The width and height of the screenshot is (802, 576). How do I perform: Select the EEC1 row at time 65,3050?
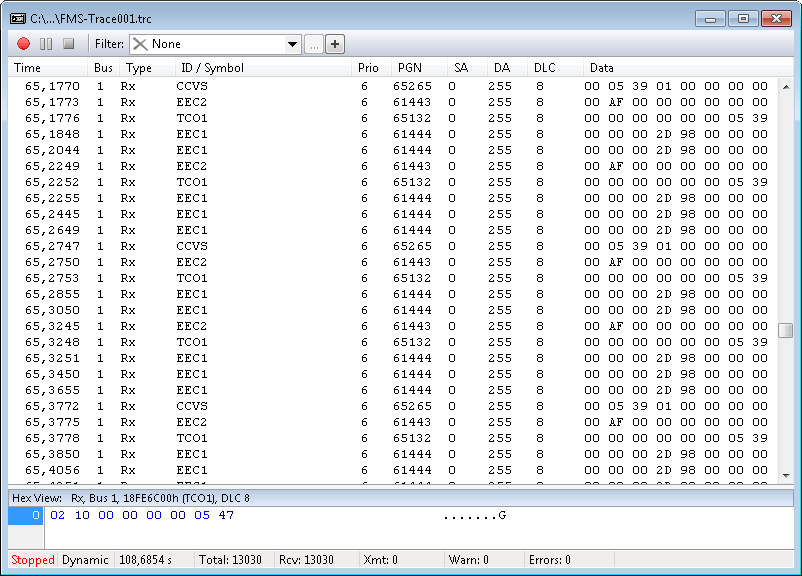pyautogui.click(x=393, y=310)
